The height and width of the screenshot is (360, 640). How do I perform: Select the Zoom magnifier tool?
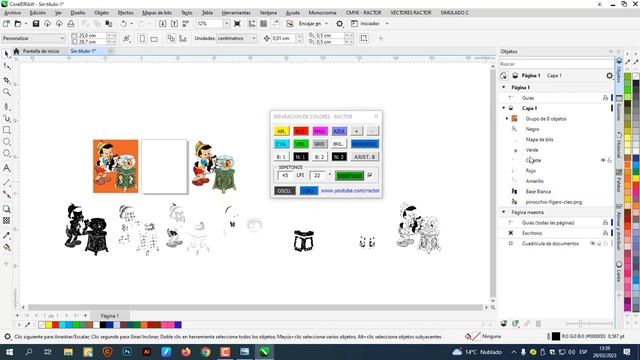click(x=7, y=92)
